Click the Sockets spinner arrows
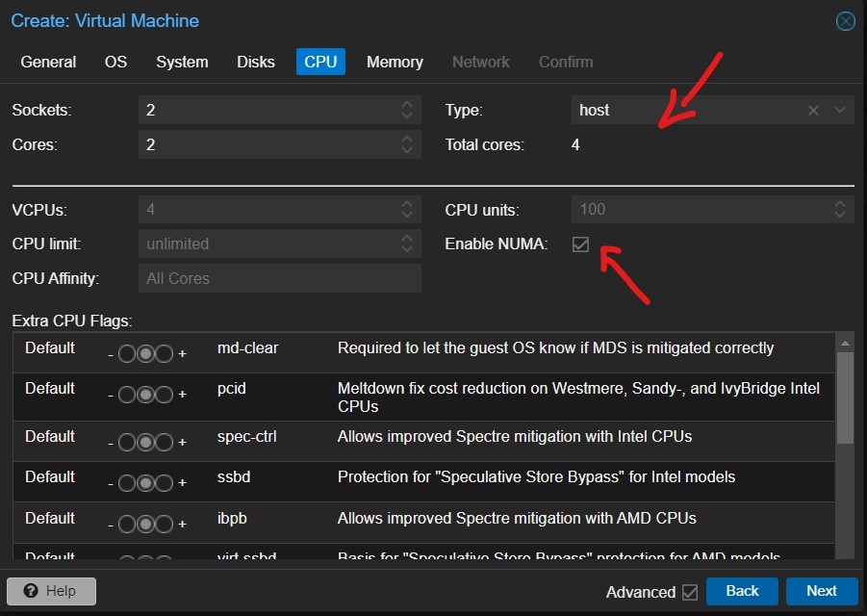The width and height of the screenshot is (867, 616). click(407, 111)
